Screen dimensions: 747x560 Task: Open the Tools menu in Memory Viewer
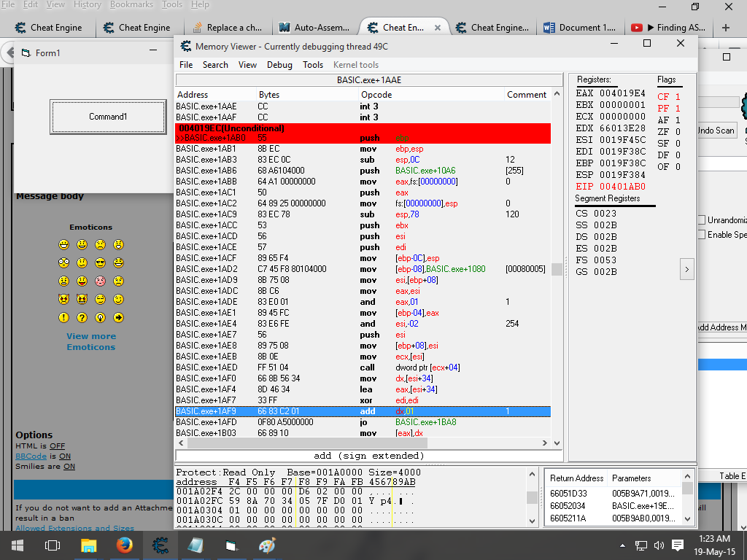coord(313,65)
